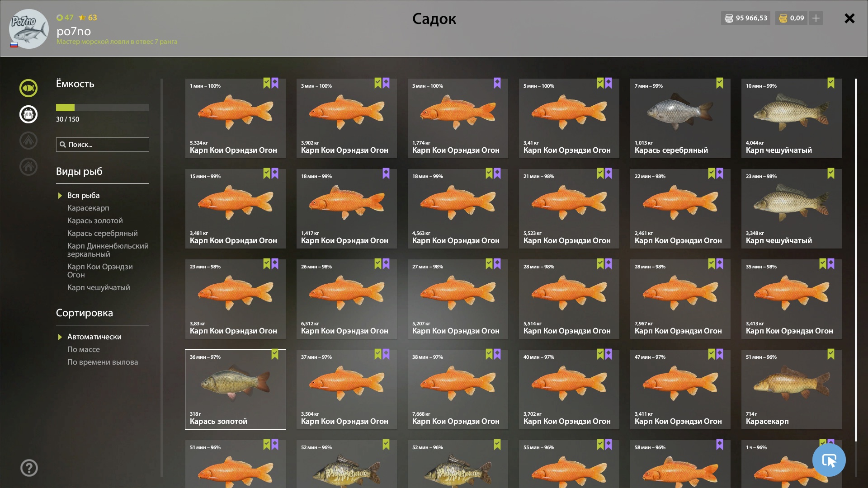The image size is (868, 488).
Task: Filter by Карп Динкенбюльский зеркальный
Action: click(108, 250)
